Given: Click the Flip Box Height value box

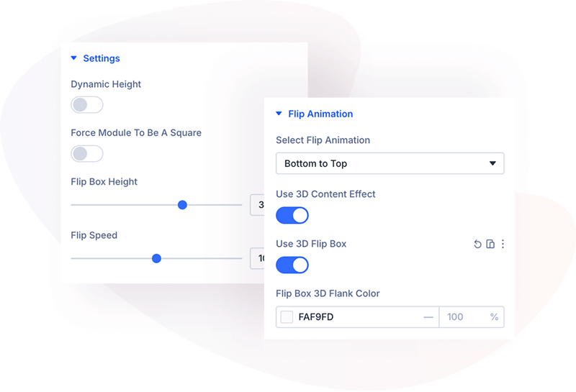Looking at the screenshot, I should pyautogui.click(x=257, y=205).
